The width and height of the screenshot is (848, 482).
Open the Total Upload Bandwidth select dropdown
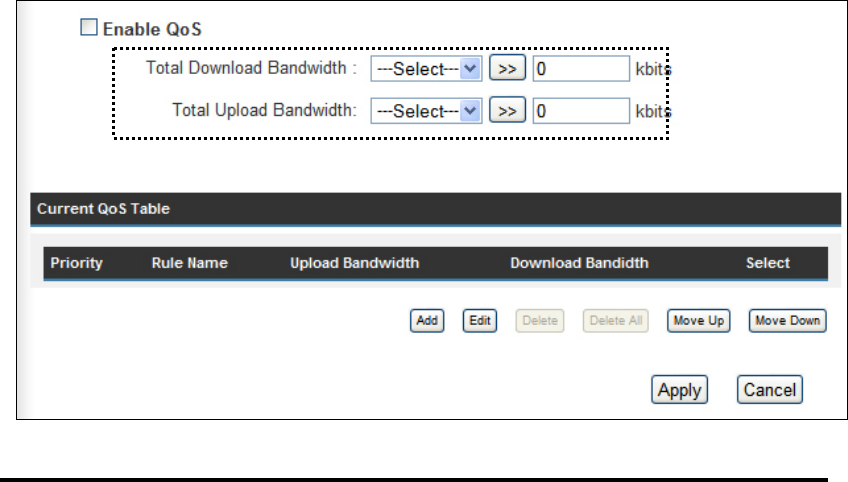click(x=426, y=111)
